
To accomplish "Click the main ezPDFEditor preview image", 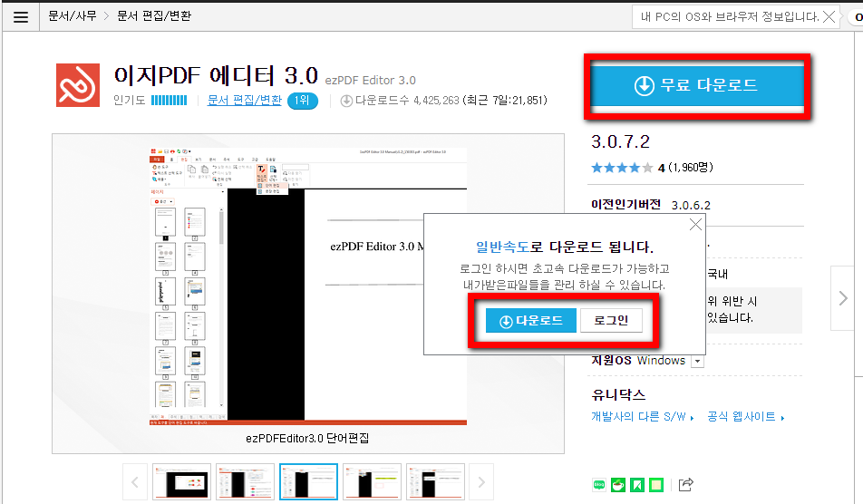I will click(x=308, y=286).
